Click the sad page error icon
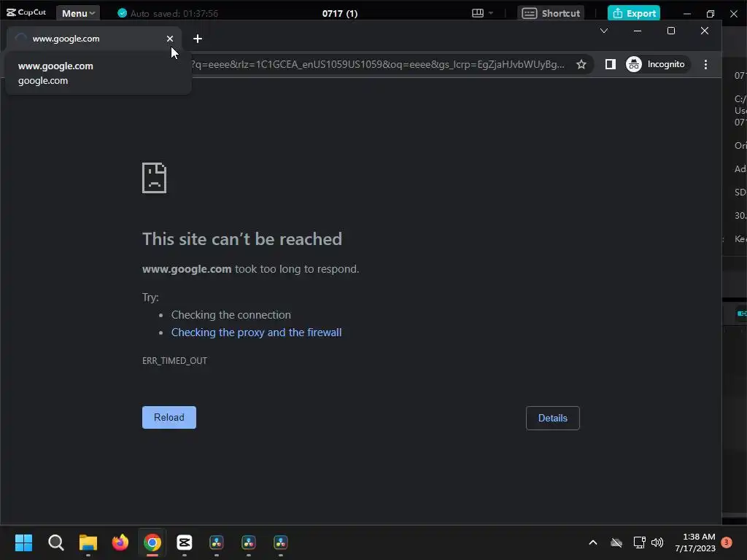 tap(155, 178)
